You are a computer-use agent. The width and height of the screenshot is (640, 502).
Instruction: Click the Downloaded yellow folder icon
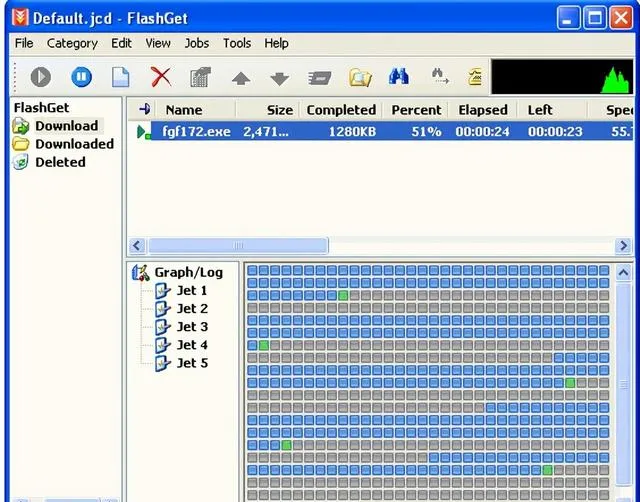20,144
